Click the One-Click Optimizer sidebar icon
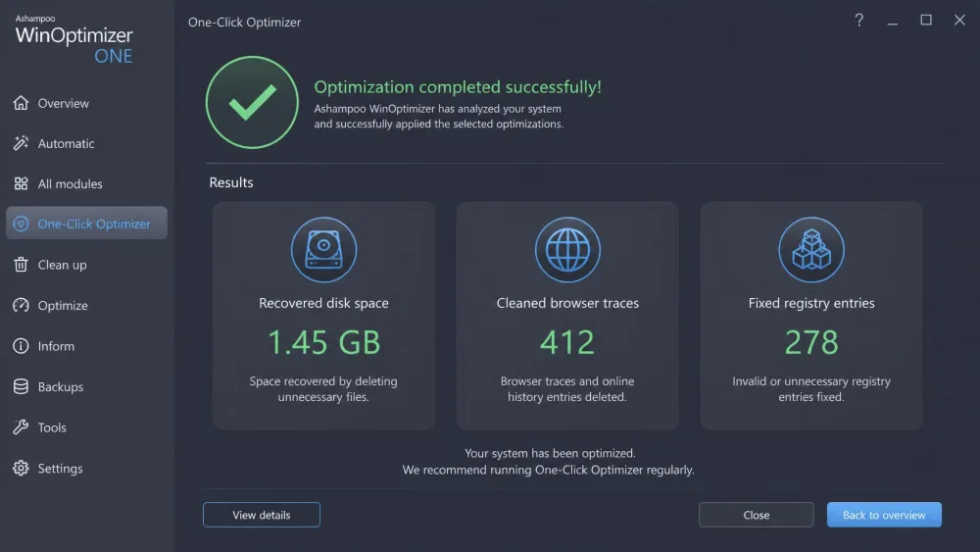This screenshot has height=552, width=980. pyautogui.click(x=21, y=224)
